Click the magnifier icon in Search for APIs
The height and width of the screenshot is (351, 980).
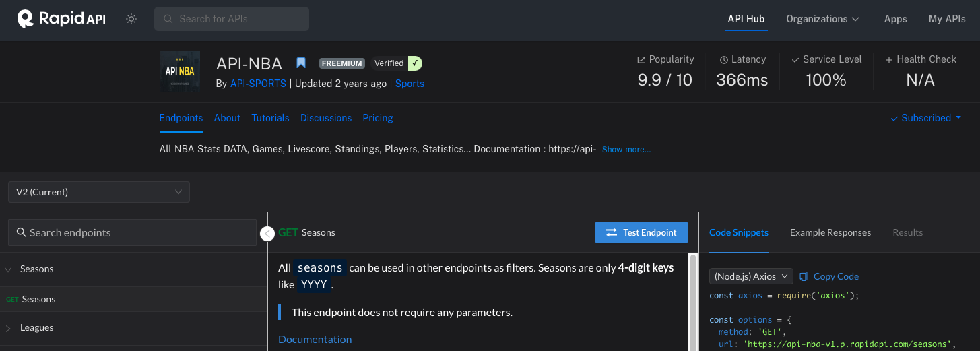(168, 19)
